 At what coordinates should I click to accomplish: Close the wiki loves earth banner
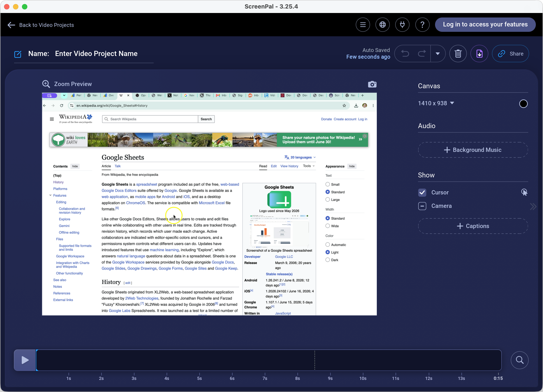click(365, 136)
